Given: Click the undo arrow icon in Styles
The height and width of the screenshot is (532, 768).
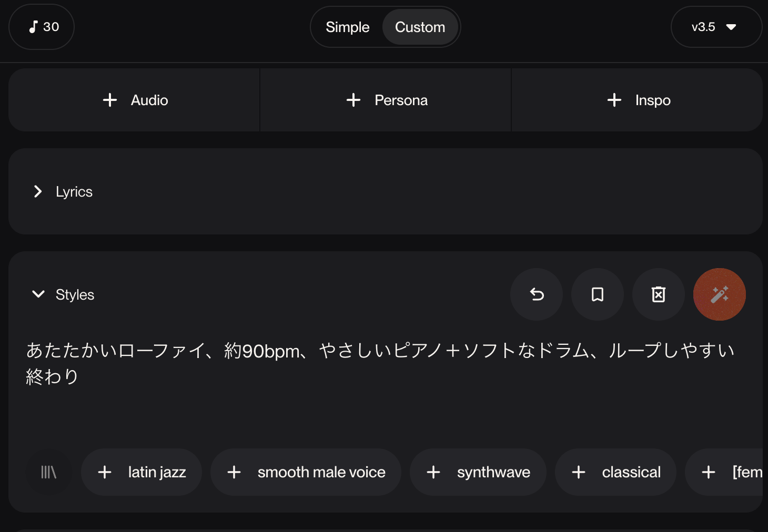Looking at the screenshot, I should point(537,294).
